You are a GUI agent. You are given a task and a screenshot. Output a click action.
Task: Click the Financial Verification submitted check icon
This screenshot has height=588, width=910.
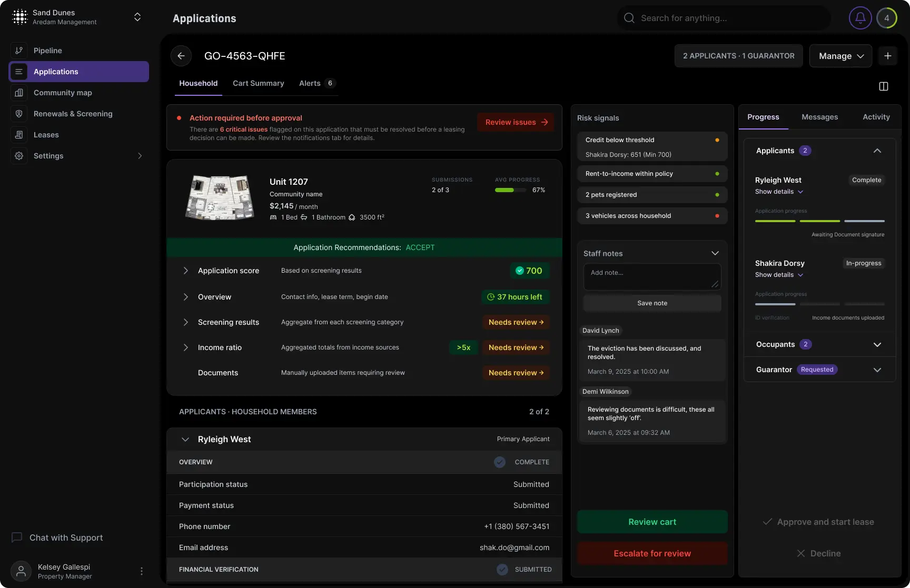502,570
